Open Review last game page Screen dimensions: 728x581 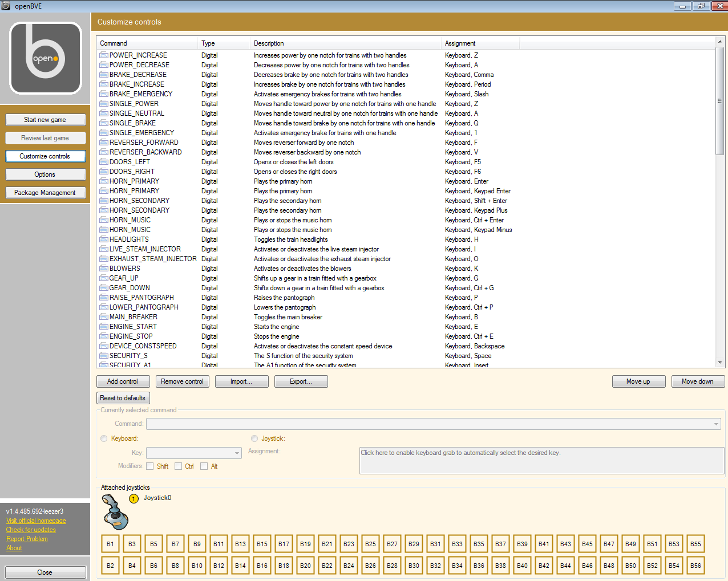(45, 138)
